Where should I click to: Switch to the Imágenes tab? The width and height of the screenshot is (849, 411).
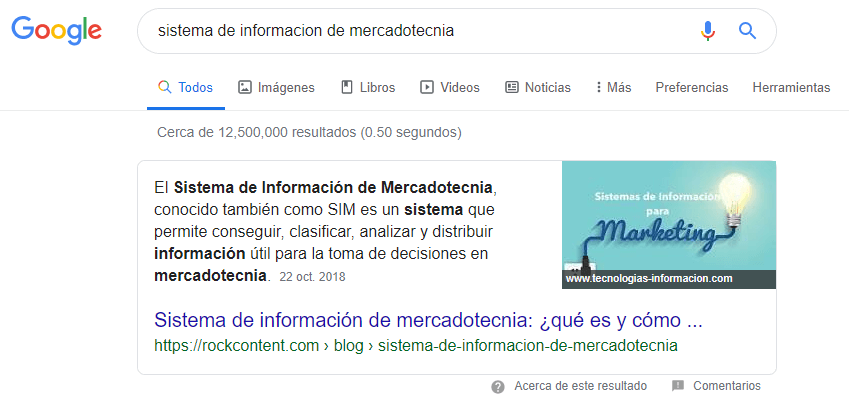pyautogui.click(x=276, y=88)
